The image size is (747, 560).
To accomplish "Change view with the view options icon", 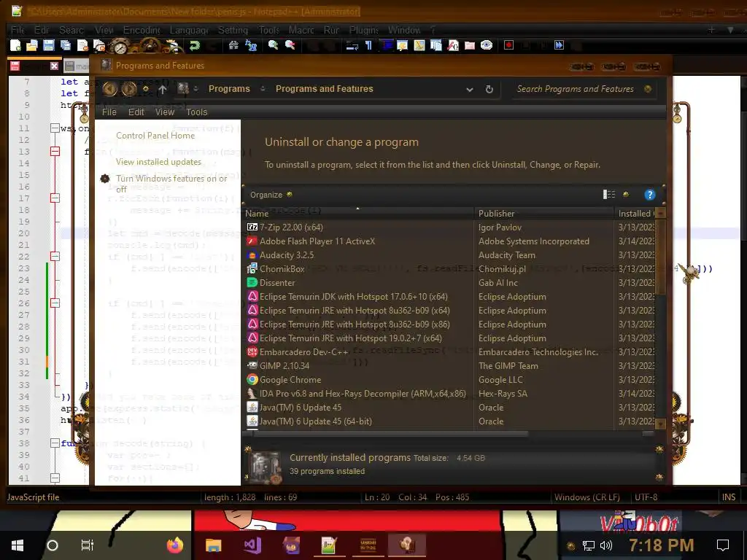I will coord(609,194).
